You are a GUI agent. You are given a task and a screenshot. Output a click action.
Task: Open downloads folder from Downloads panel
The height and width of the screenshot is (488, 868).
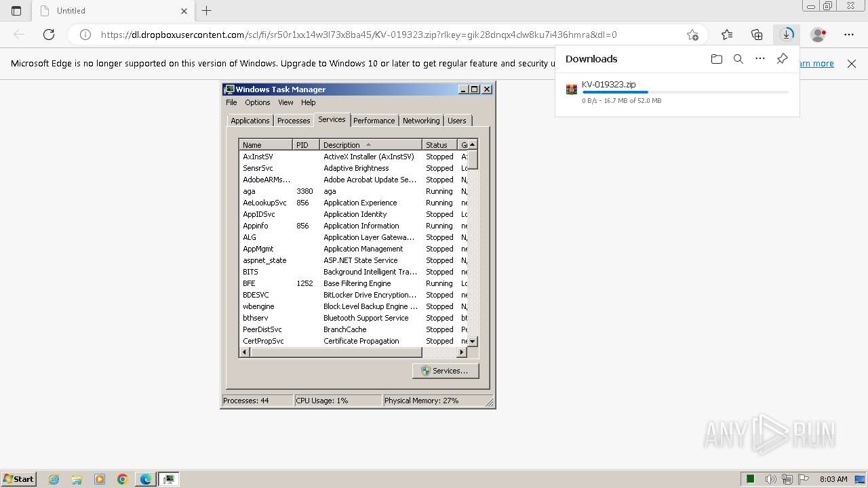(717, 59)
